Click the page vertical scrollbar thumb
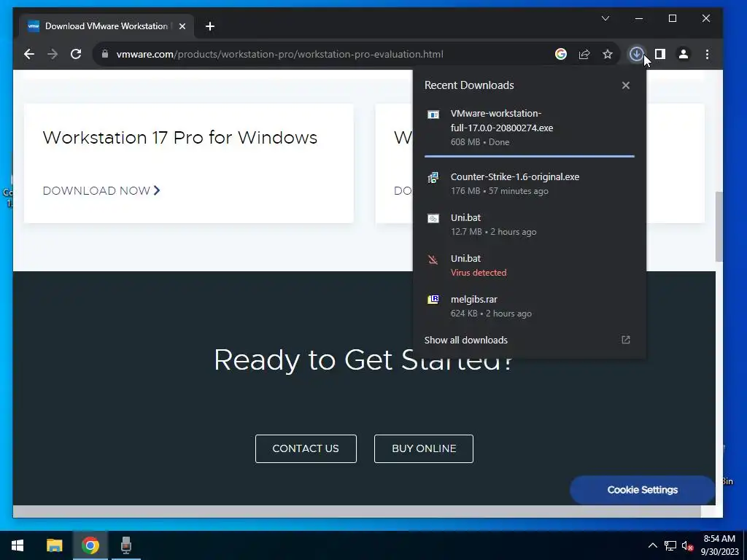The width and height of the screenshot is (747, 560). 719,226
